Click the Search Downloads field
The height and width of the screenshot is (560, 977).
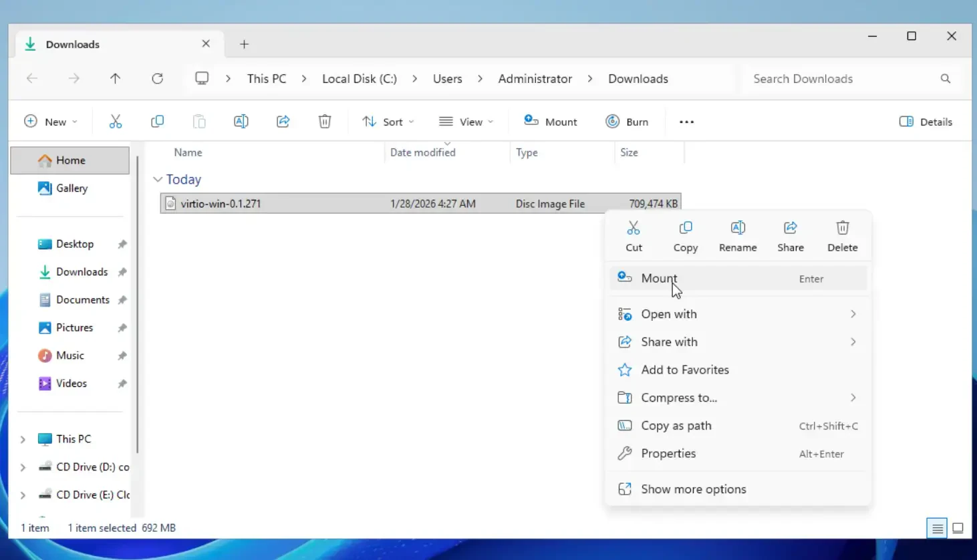tap(842, 79)
